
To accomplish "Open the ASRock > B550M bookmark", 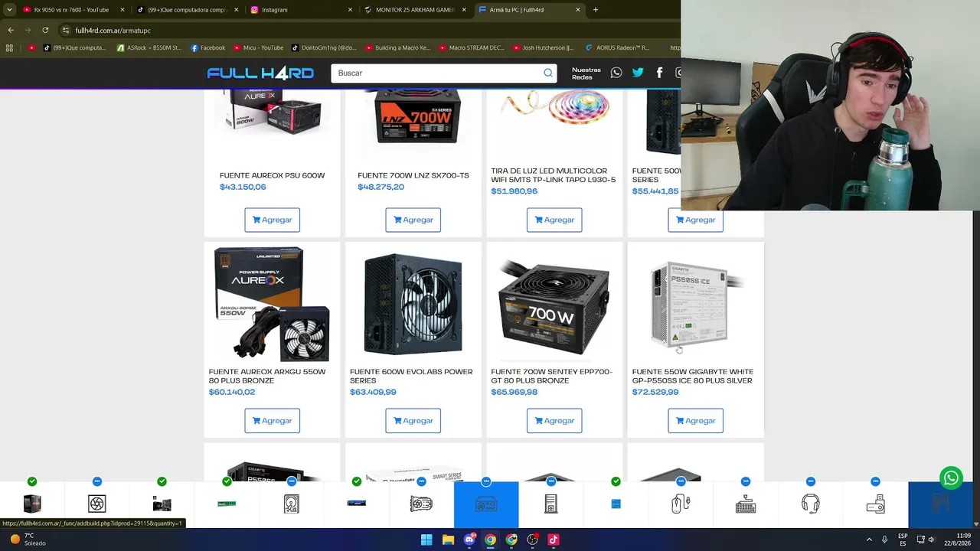I will (149, 47).
